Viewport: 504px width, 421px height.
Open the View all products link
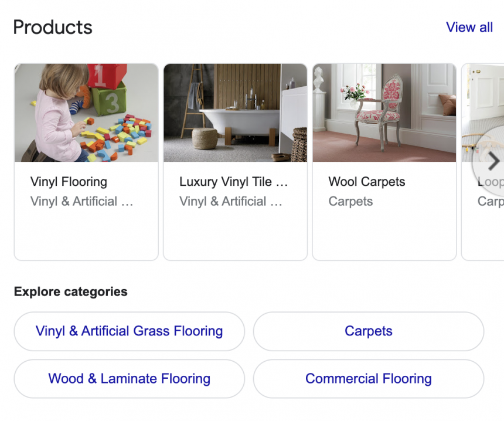click(469, 28)
